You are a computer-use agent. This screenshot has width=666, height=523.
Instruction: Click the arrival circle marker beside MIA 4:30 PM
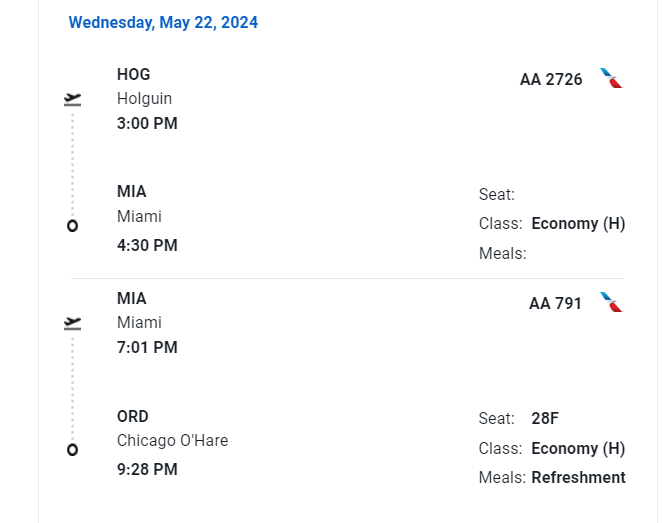(x=73, y=226)
